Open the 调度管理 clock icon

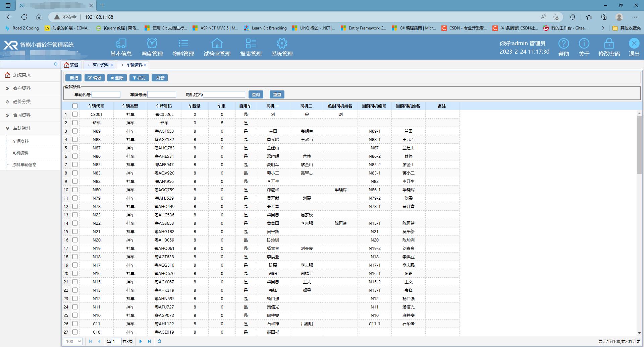click(152, 44)
